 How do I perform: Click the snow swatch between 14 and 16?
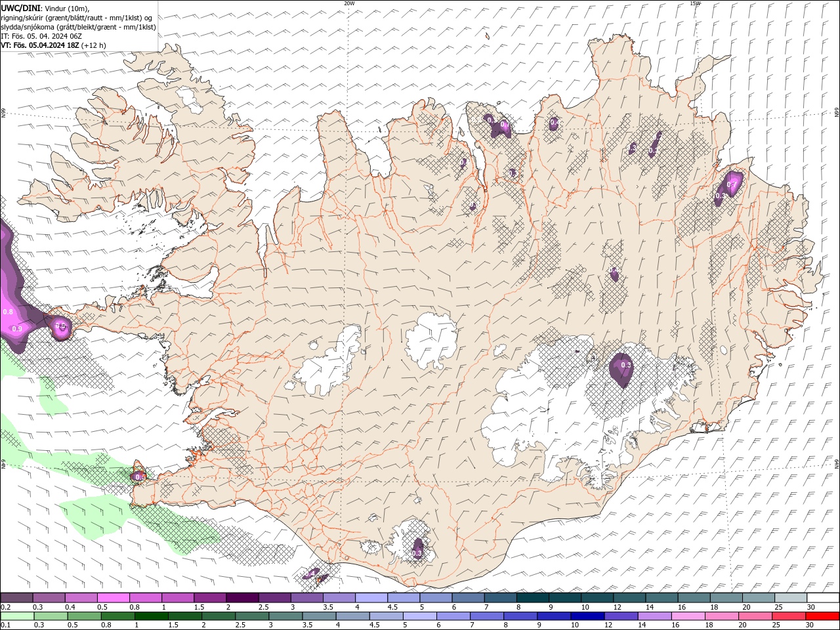pyautogui.click(x=661, y=598)
